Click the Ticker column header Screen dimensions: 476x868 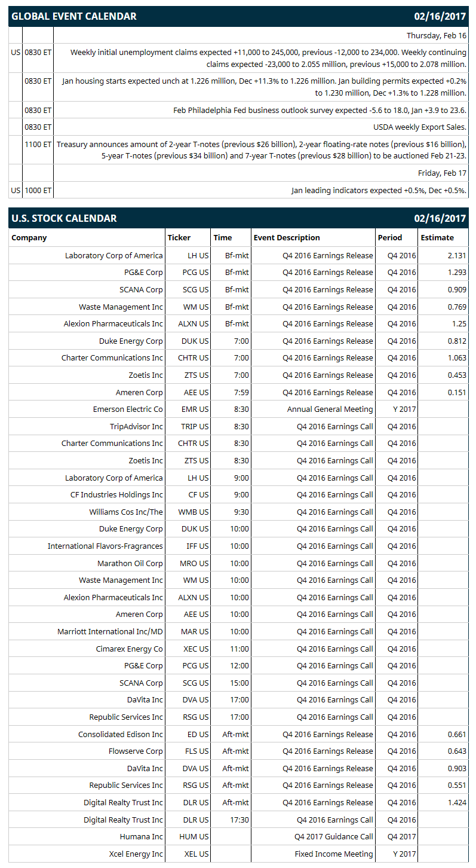click(x=179, y=237)
